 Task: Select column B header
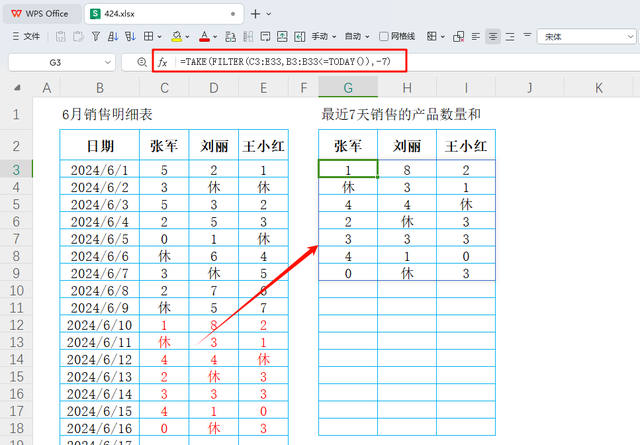100,88
